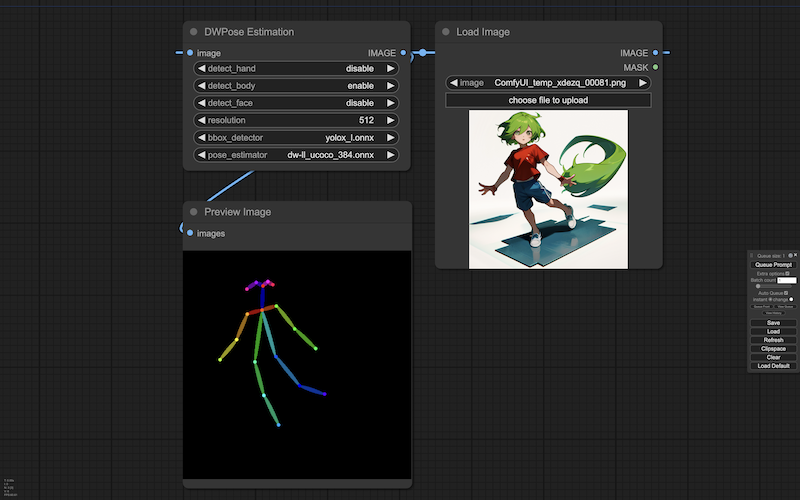Click the Queue size: 1 text
This screenshot has height=500, width=800.
771,256
